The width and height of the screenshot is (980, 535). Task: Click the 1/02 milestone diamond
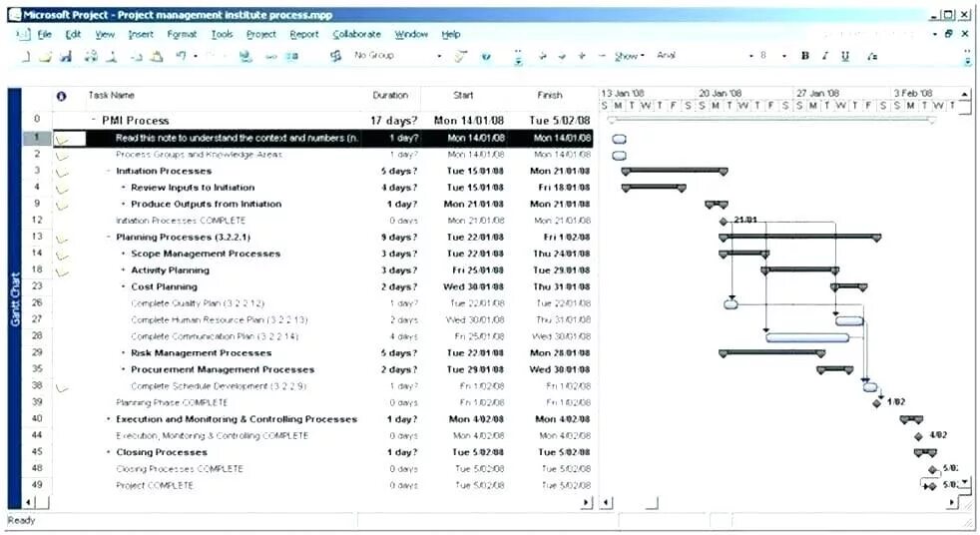[x=877, y=403]
